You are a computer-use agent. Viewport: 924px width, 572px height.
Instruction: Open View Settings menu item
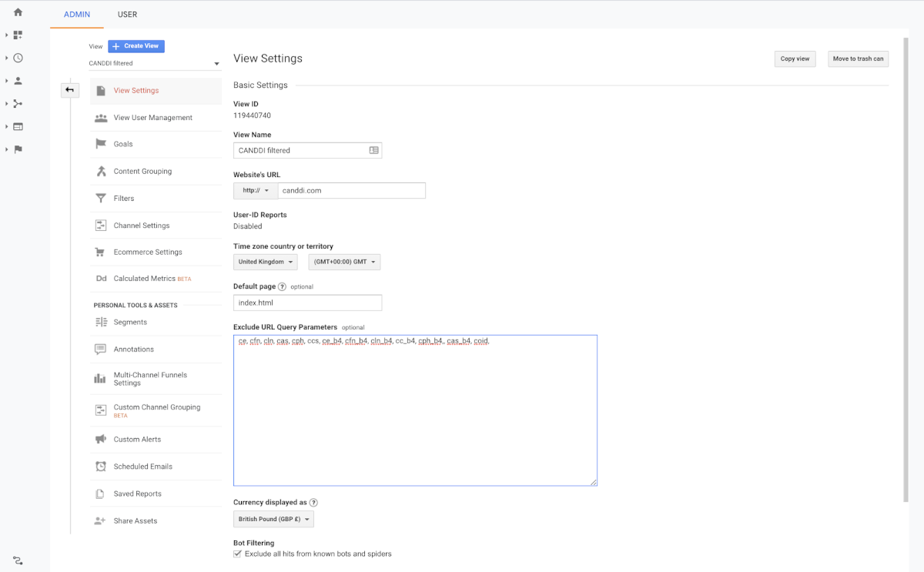[156, 91]
